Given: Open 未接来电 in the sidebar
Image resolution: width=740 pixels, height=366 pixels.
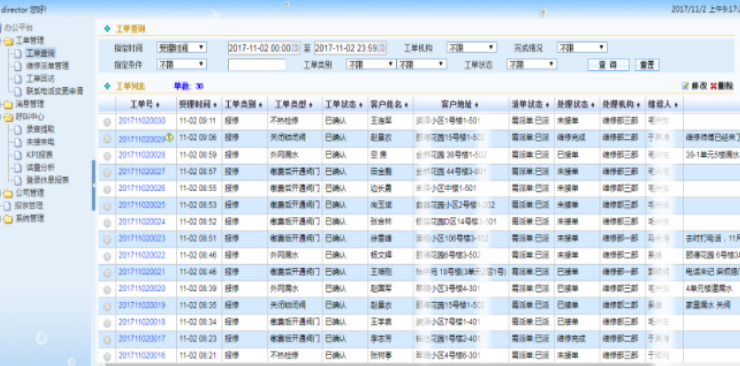Looking at the screenshot, I should click(40, 142).
